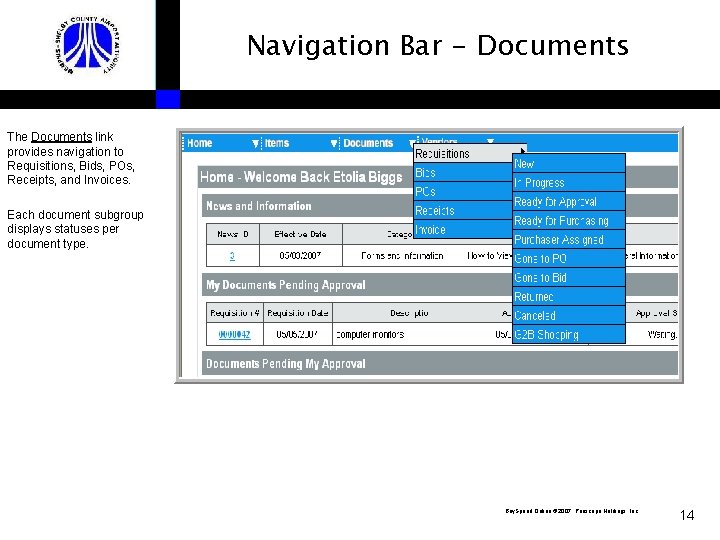
Task: Click the Documents Pending My Approval heading
Action: 286,364
